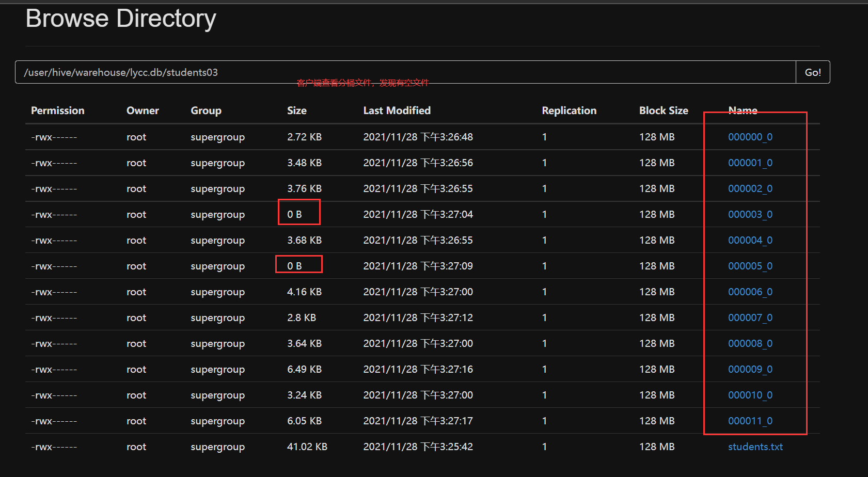Open file 000006_0
The width and height of the screenshot is (868, 477).
tap(750, 292)
